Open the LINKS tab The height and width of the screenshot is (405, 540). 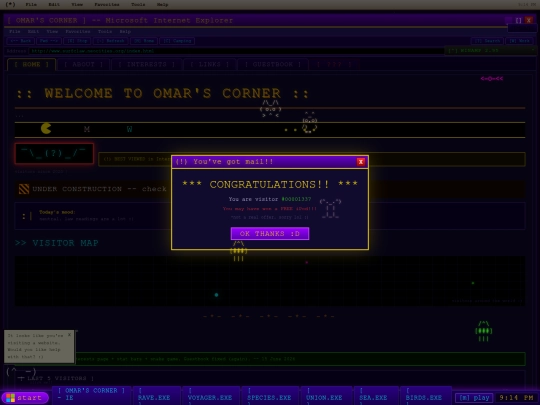210,64
